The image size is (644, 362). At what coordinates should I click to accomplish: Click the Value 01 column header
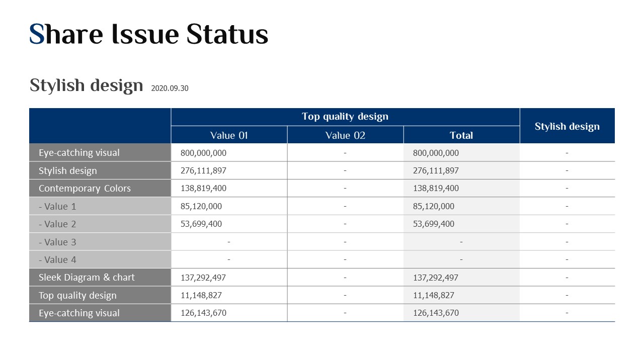(x=229, y=135)
